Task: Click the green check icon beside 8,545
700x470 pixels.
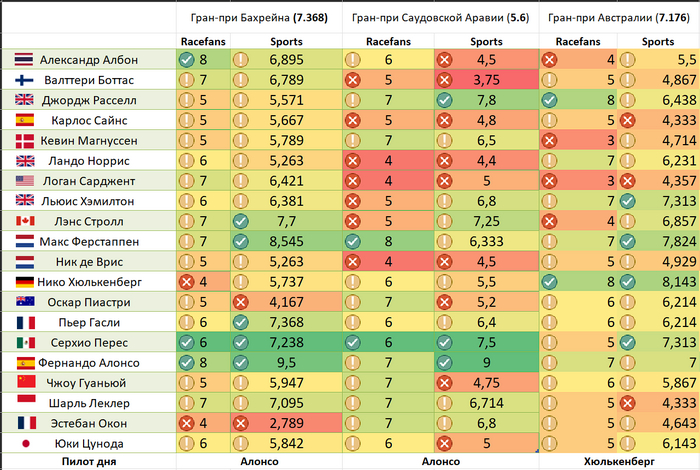Action: point(240,241)
